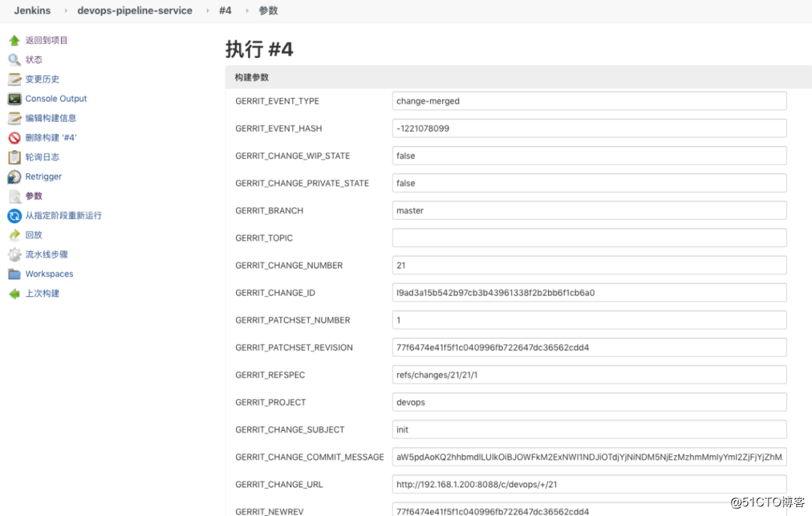Click GERRIT_CHANGE_COMMIT_MESSAGE field

(x=589, y=457)
